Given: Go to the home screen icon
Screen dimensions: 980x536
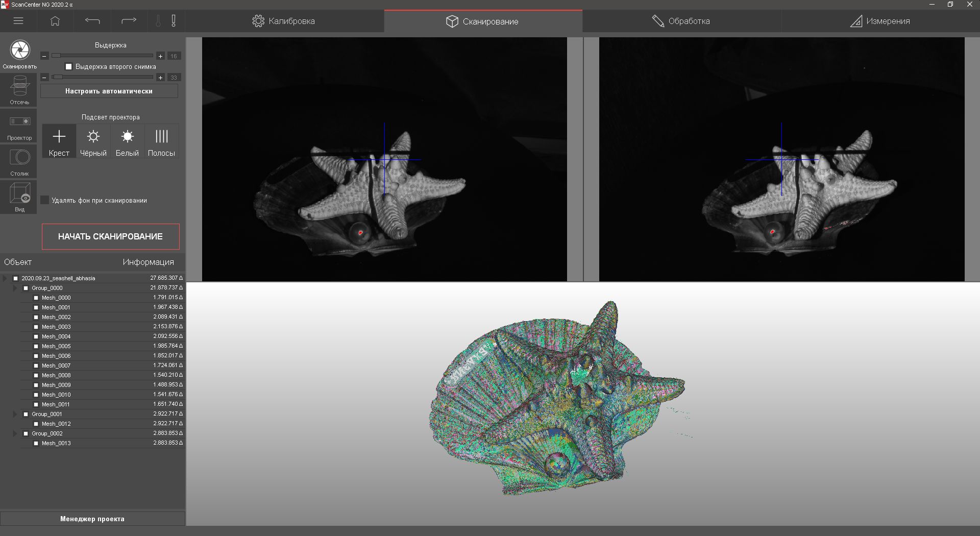Looking at the screenshot, I should pos(55,21).
